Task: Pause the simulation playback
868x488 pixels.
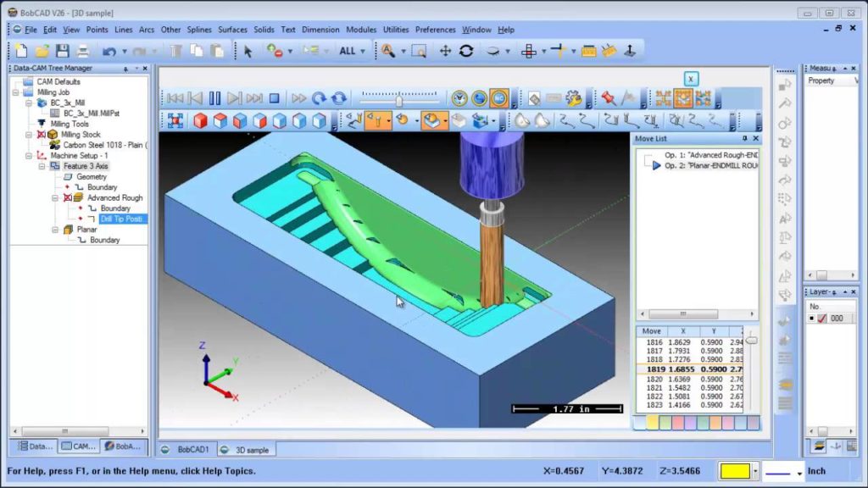Action: pos(214,98)
